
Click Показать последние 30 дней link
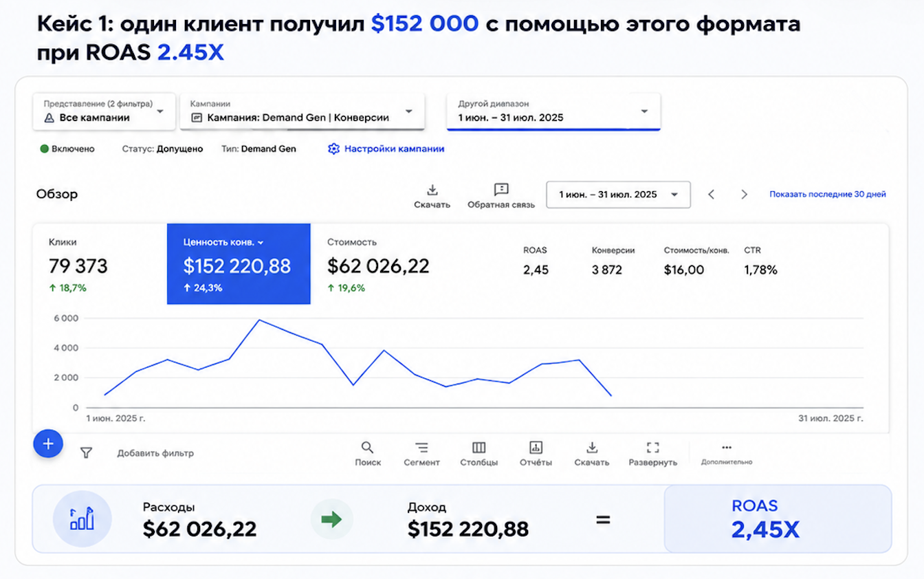click(x=828, y=195)
